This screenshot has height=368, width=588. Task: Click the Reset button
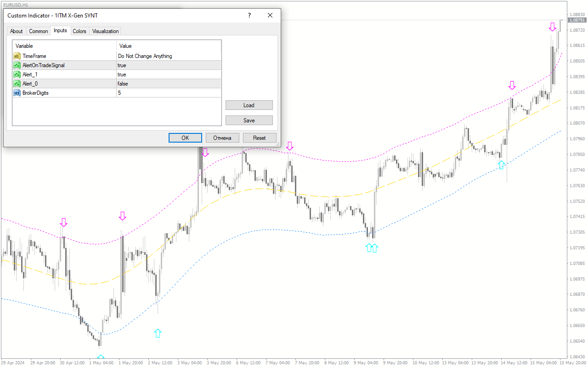tap(260, 138)
